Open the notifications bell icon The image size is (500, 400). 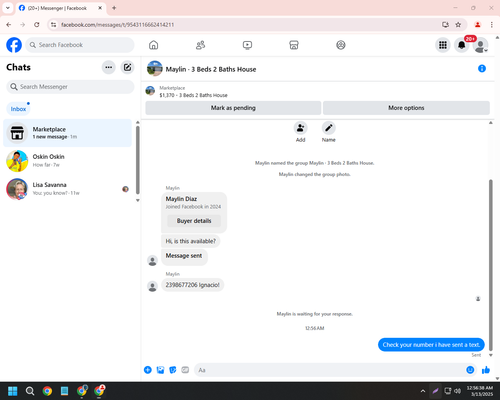pyautogui.click(x=462, y=45)
